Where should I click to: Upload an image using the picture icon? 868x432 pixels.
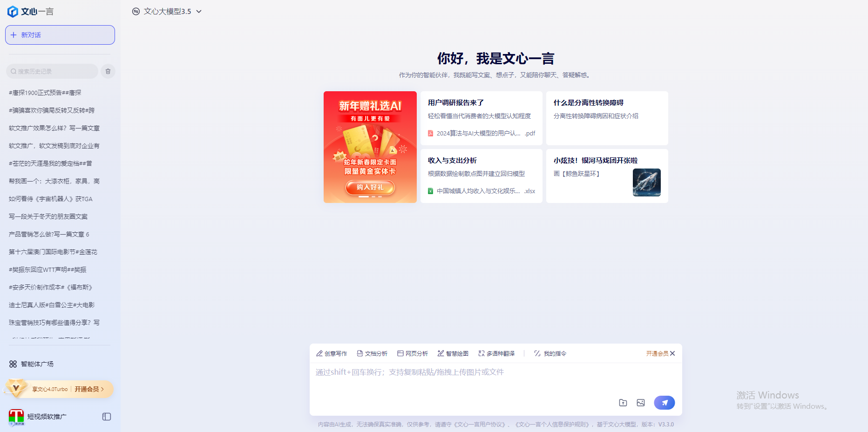641,403
